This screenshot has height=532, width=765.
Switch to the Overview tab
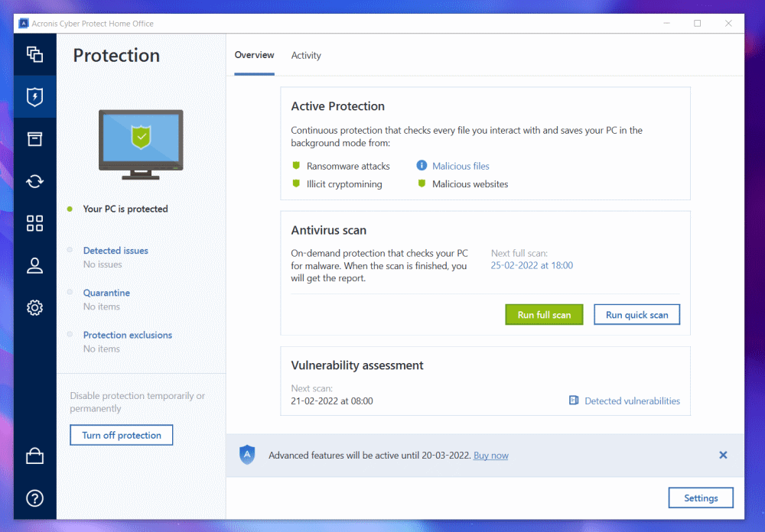point(254,55)
